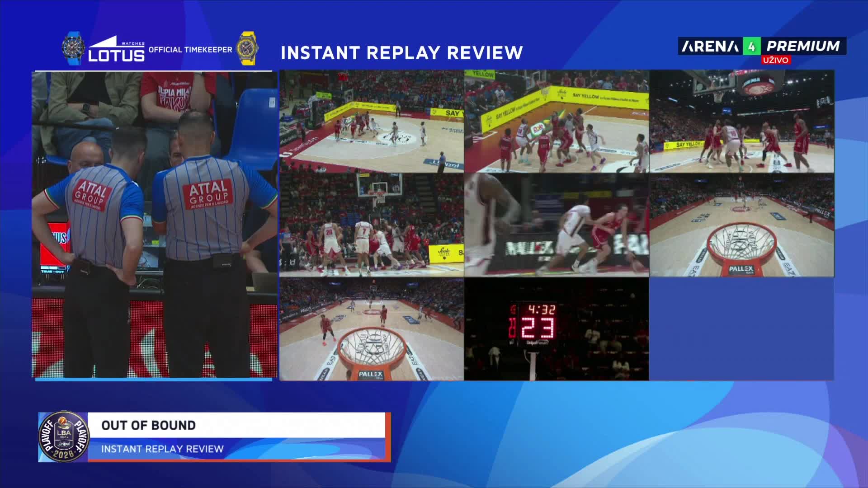Click INSTANT REPLAY REVIEW under OUT OF BOUND
Screen dimensions: 868x488
163,449
